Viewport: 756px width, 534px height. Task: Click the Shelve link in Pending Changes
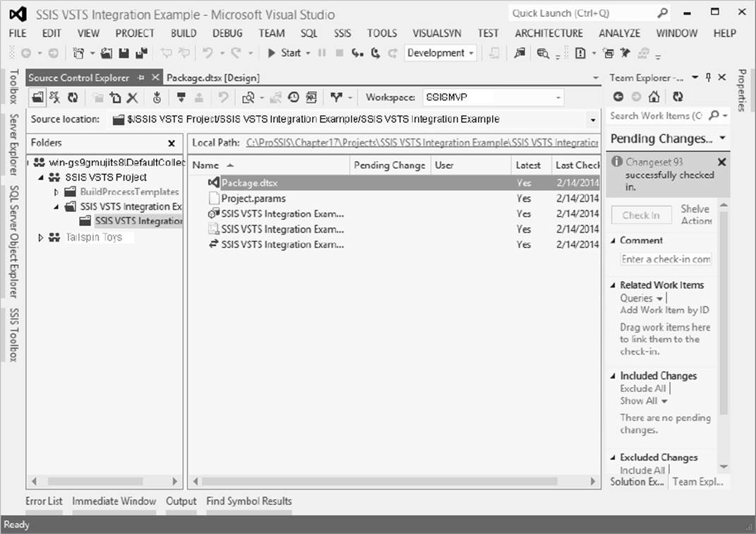[x=695, y=209]
